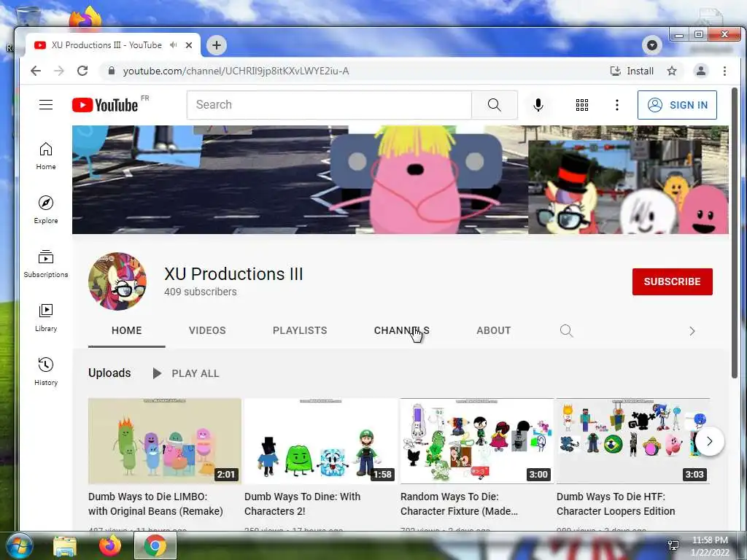Click the page vertical scrollbar
747x560 pixels.
click(x=735, y=233)
